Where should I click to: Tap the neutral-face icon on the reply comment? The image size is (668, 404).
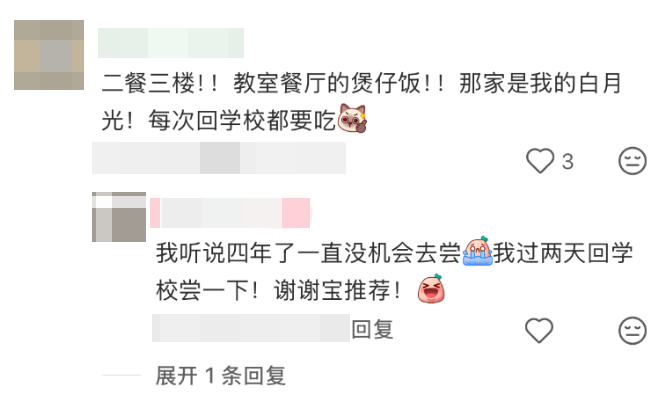pyautogui.click(x=632, y=330)
